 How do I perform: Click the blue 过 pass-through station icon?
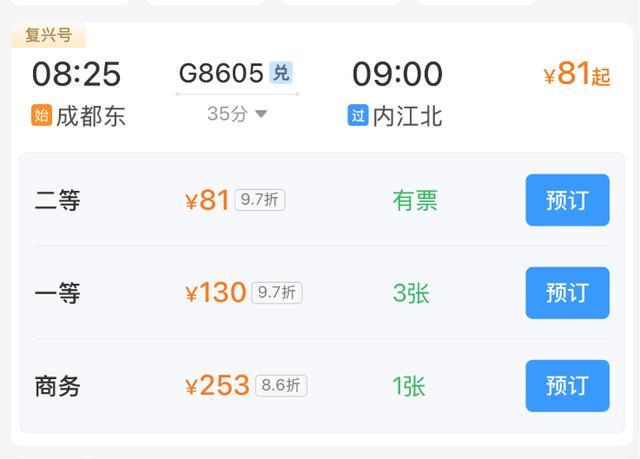pyautogui.click(x=358, y=116)
